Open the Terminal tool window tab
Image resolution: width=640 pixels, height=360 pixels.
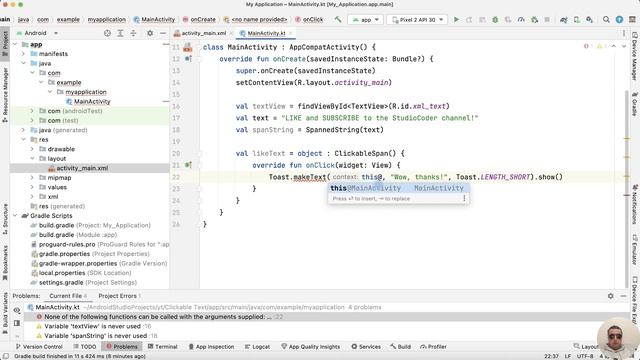(x=162, y=347)
